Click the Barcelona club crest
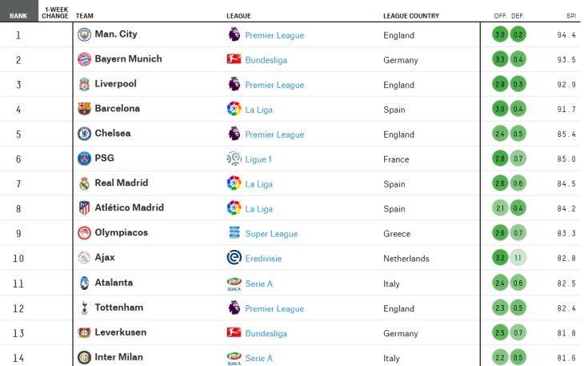Image resolution: width=588 pixels, height=366 pixels. 84,109
